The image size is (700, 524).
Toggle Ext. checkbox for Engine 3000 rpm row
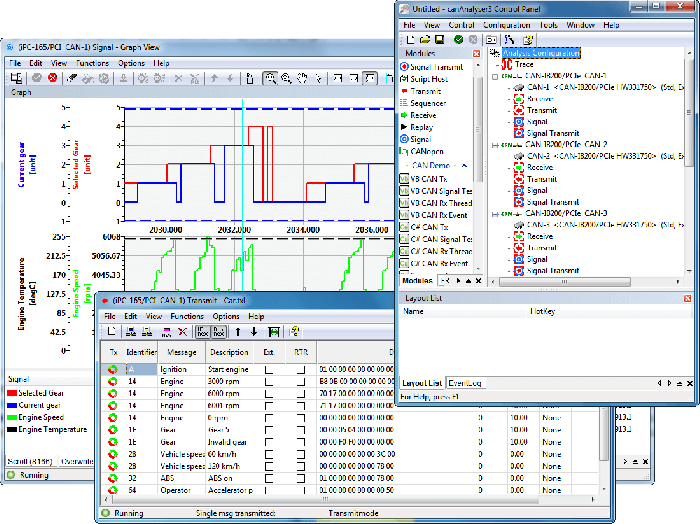[269, 381]
